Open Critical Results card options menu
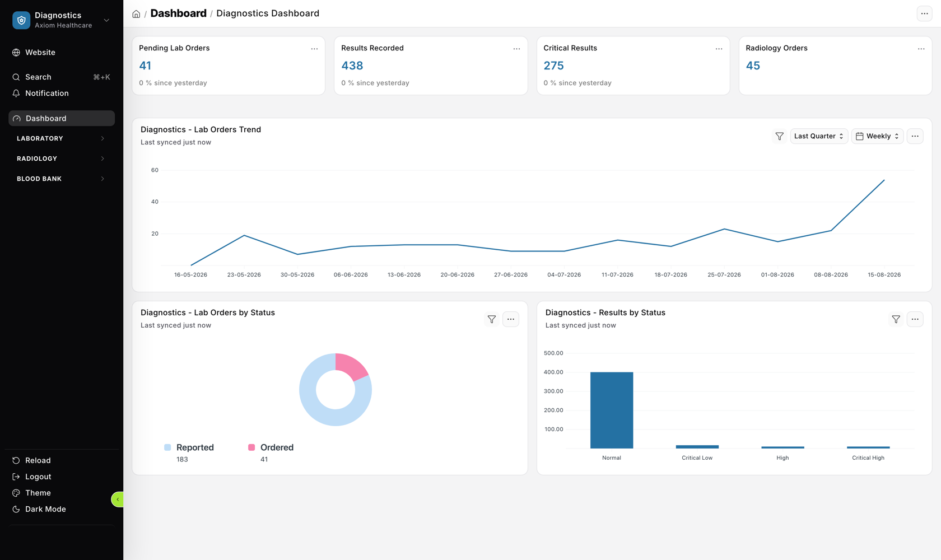The height and width of the screenshot is (560, 941). point(719,49)
